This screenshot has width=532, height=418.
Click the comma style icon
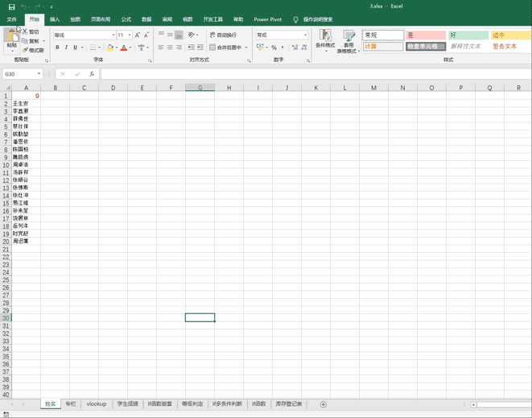point(282,48)
